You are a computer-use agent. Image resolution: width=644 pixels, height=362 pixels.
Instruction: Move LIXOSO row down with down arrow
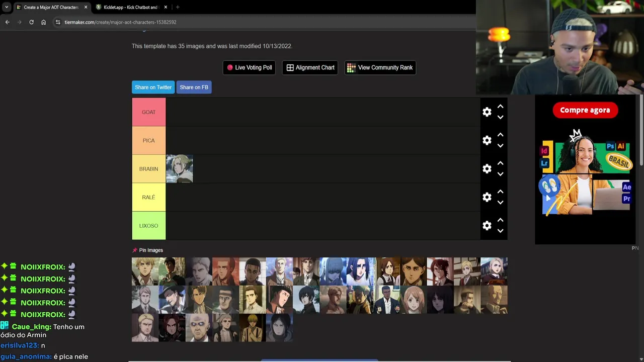point(500,231)
